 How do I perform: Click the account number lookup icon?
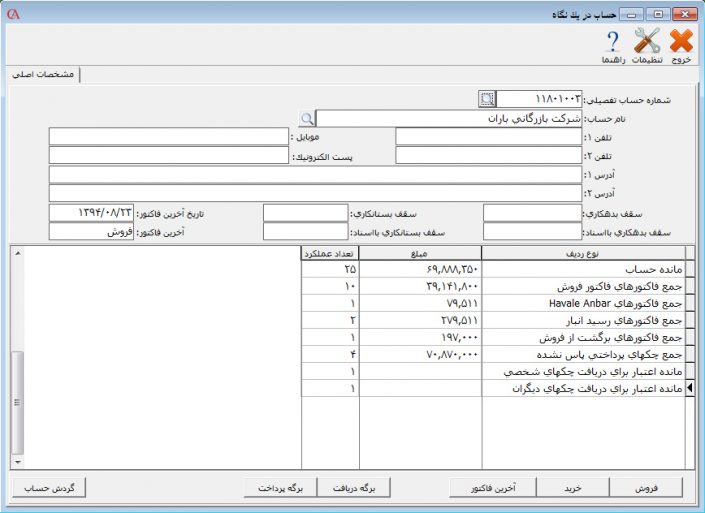tap(487, 99)
